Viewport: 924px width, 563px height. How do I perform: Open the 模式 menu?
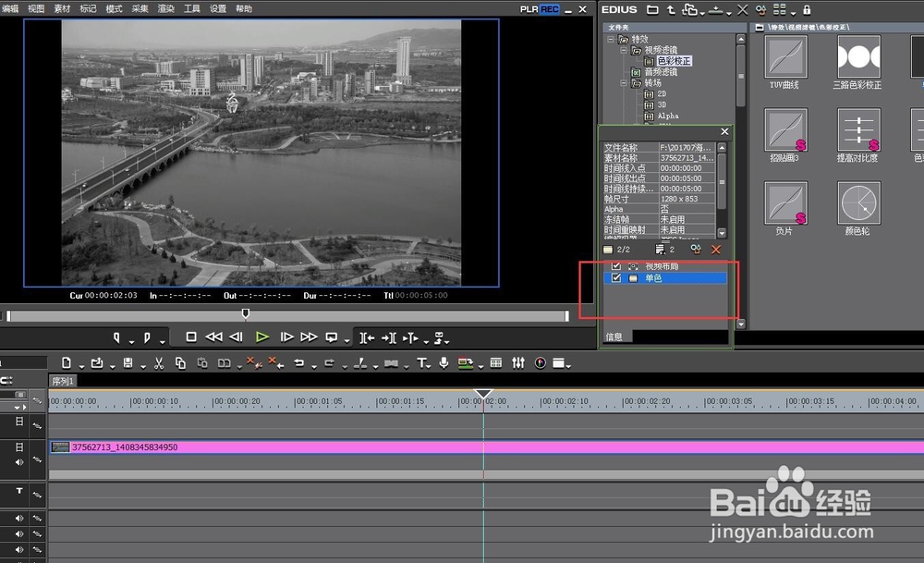[114, 9]
